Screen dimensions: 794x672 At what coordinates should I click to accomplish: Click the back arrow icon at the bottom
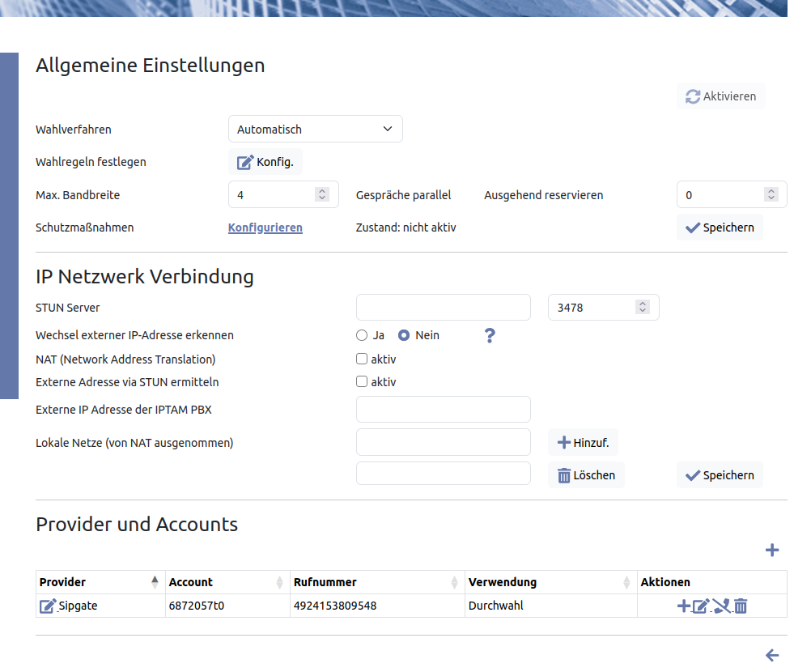click(x=771, y=655)
